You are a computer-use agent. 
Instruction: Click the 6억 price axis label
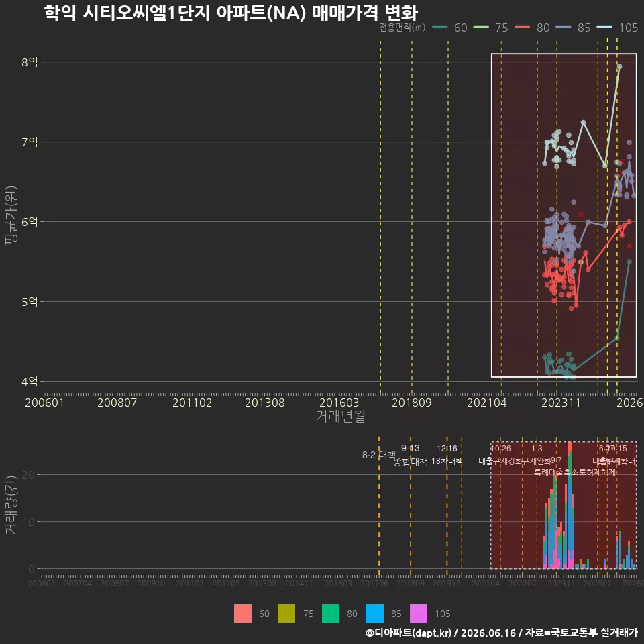tap(30, 222)
